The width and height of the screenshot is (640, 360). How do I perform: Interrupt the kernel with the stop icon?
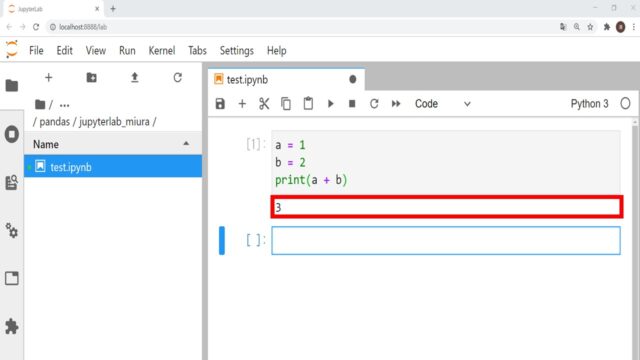[352, 104]
